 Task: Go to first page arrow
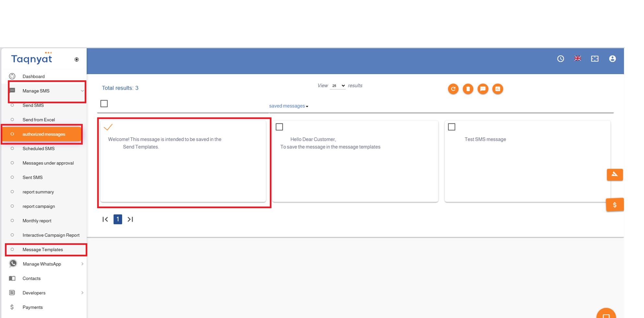[105, 219]
